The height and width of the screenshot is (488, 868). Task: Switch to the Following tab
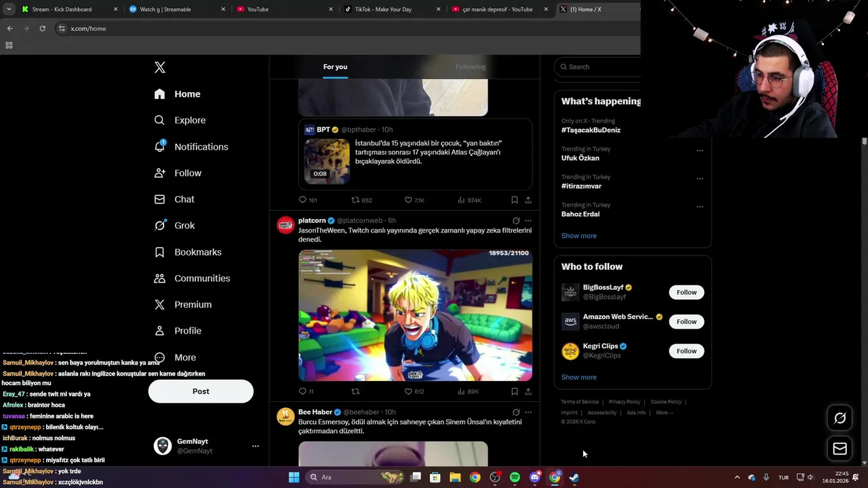470,66
